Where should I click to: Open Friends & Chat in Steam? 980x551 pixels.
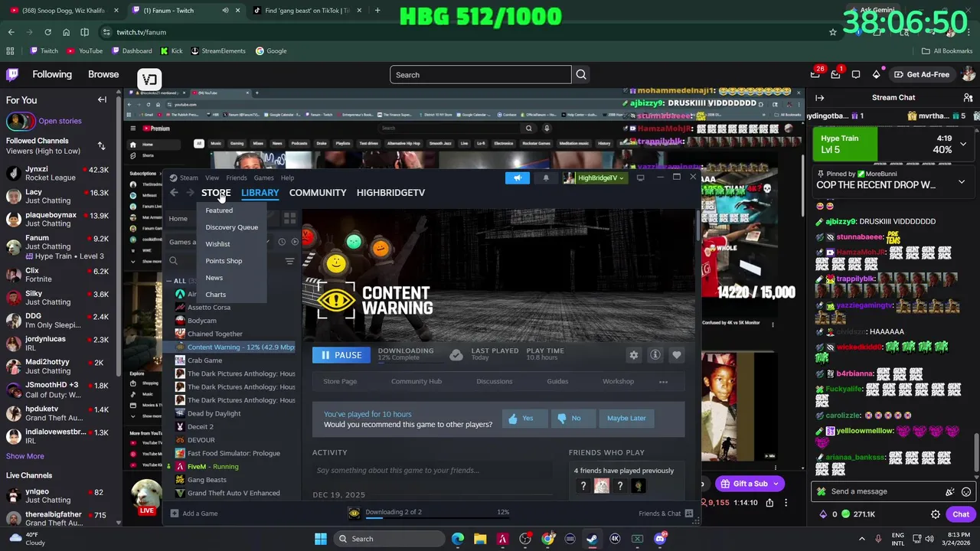pyautogui.click(x=665, y=514)
